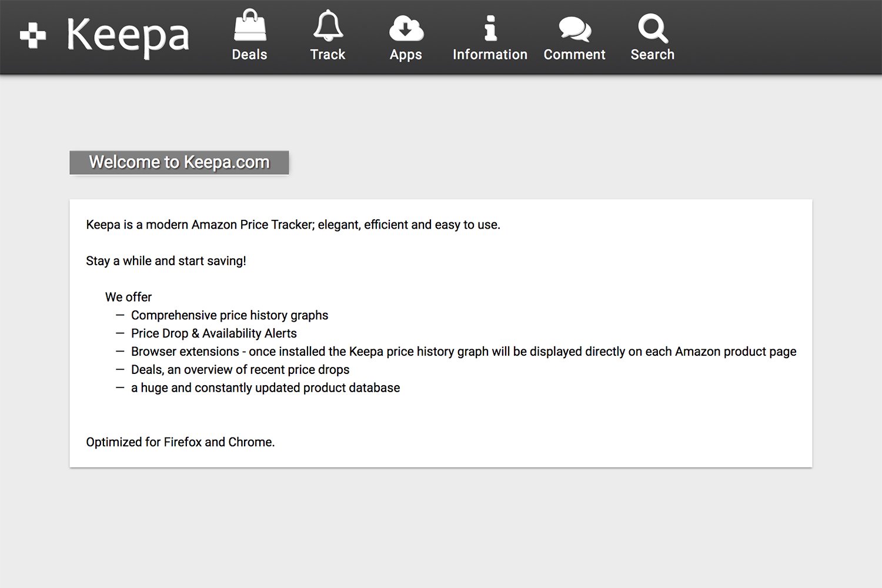This screenshot has height=588, width=882.
Task: Open the Apps cloud download icon
Action: 406,28
